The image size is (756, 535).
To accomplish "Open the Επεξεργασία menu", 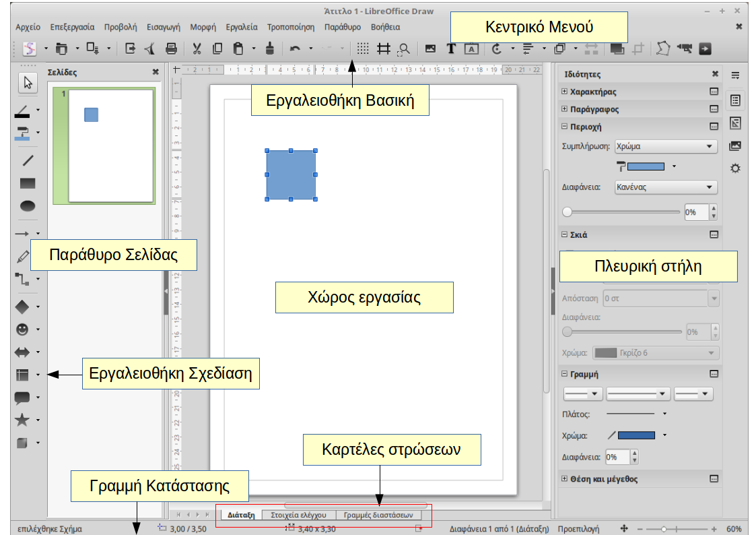I will 72,27.
